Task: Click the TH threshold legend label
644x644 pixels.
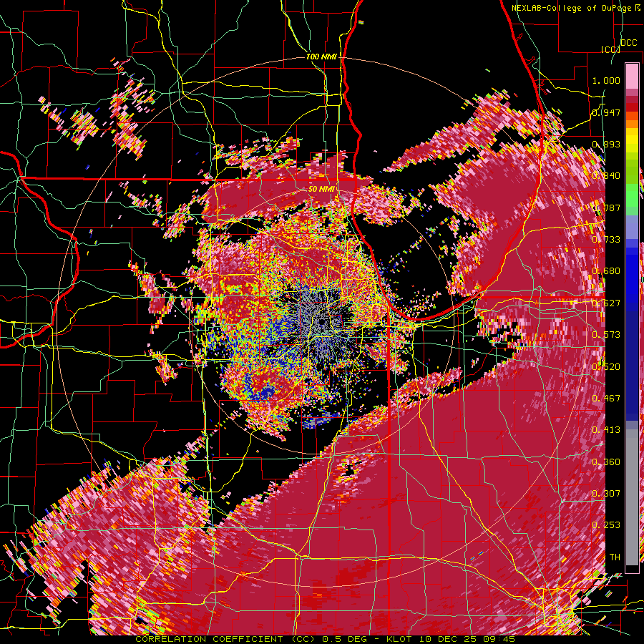Action: [x=615, y=557]
